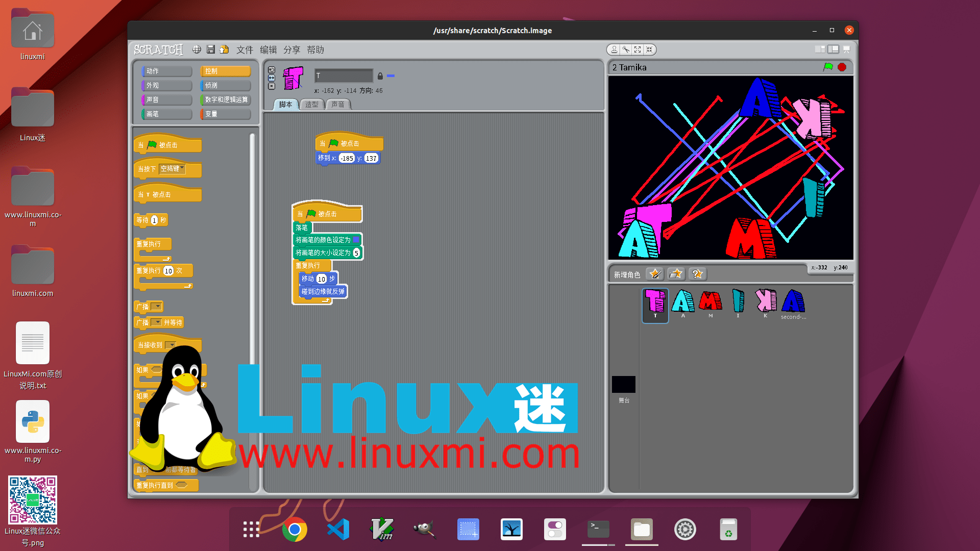Viewport: 980px width, 551px height.
Task: Click the save project floppy icon
Action: pyautogui.click(x=211, y=49)
